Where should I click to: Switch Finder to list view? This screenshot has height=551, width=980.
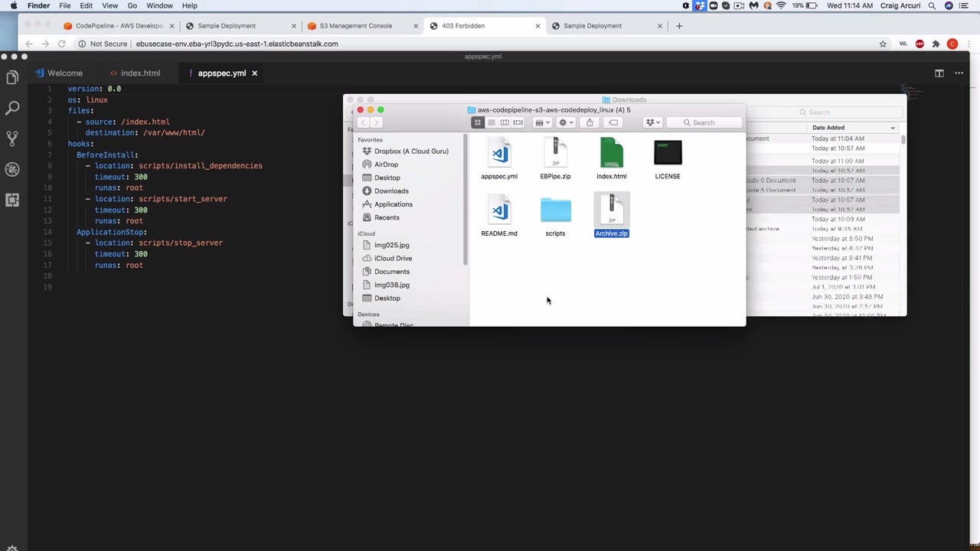(492, 122)
